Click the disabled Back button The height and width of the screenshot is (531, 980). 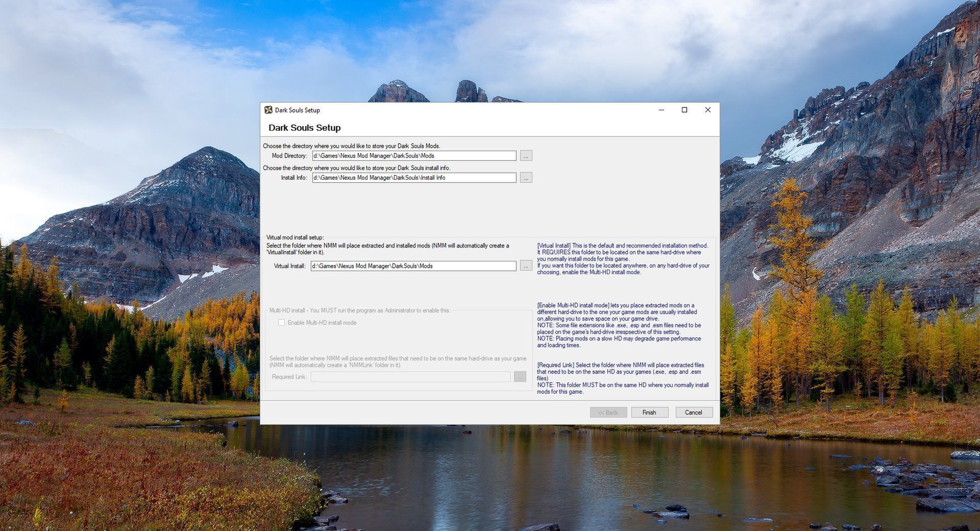pyautogui.click(x=608, y=412)
